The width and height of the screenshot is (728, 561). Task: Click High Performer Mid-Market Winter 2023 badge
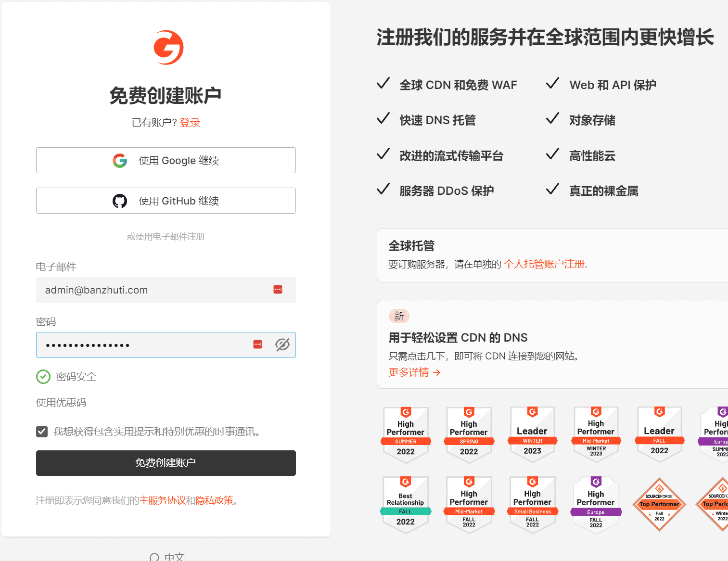click(596, 435)
